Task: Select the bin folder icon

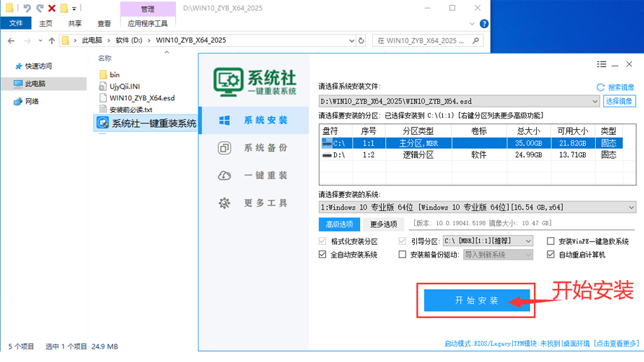Action: pyautogui.click(x=103, y=74)
